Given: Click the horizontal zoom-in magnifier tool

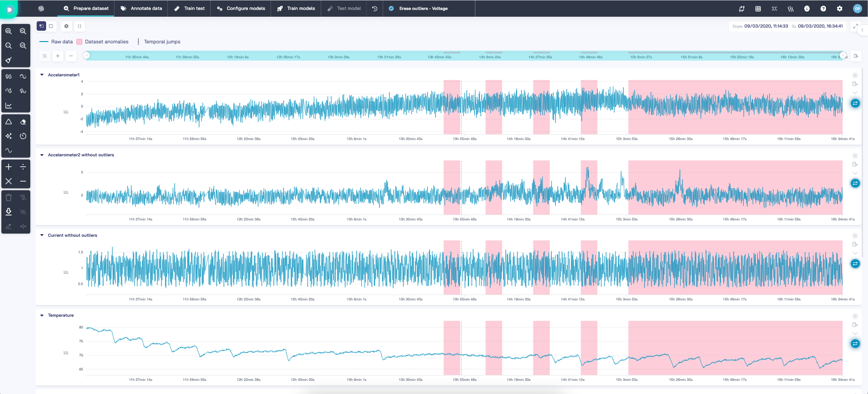Looking at the screenshot, I should point(9,31).
